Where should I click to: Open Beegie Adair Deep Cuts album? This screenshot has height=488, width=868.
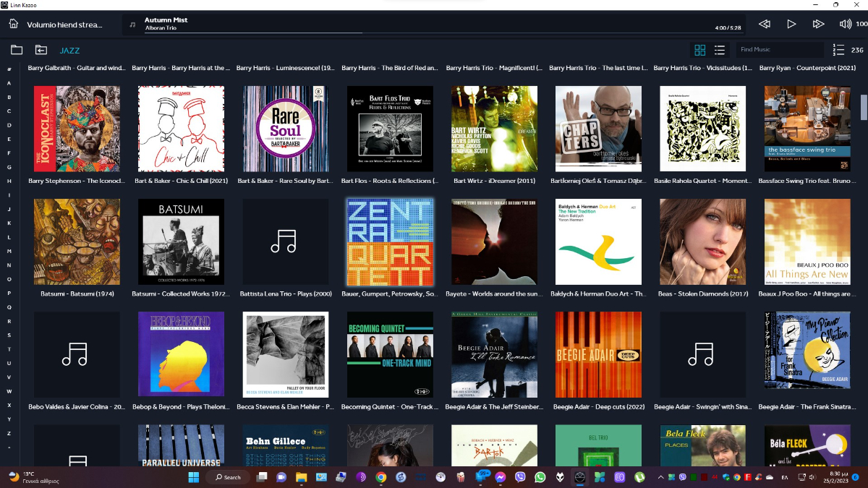pos(598,355)
